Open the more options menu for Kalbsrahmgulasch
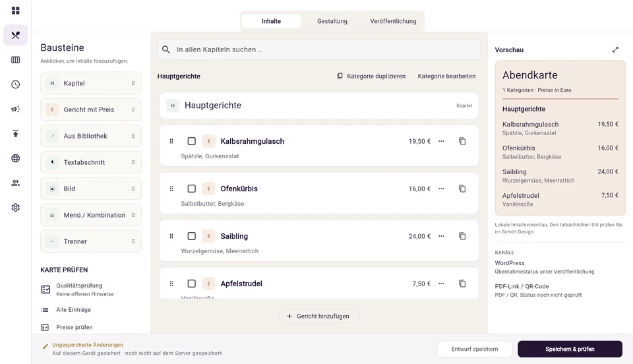The width and height of the screenshot is (633, 364). coord(441,141)
